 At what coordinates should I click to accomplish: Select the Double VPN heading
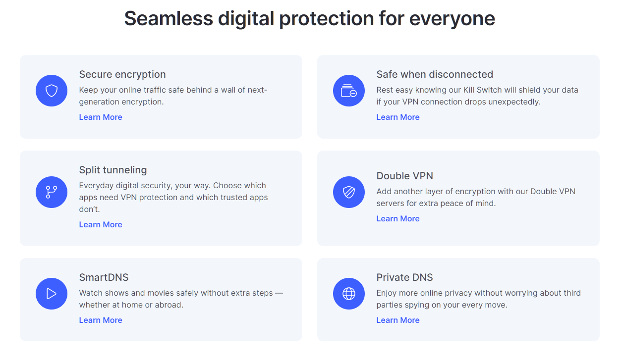[405, 176]
